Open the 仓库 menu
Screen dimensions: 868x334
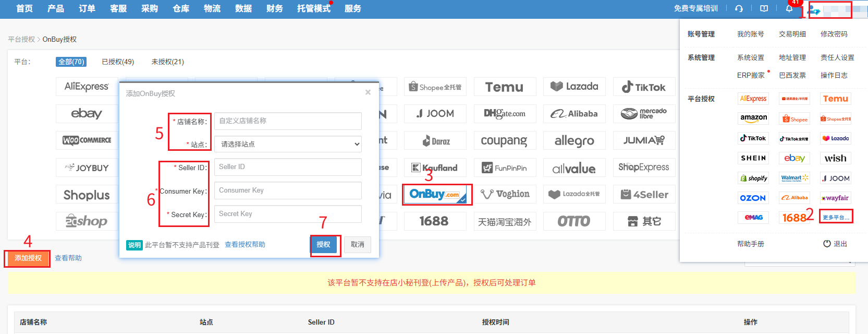(181, 8)
